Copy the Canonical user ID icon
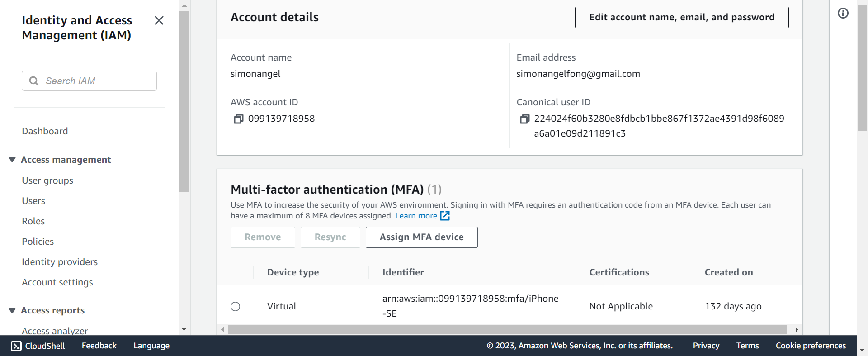The height and width of the screenshot is (356, 868). coord(524,119)
